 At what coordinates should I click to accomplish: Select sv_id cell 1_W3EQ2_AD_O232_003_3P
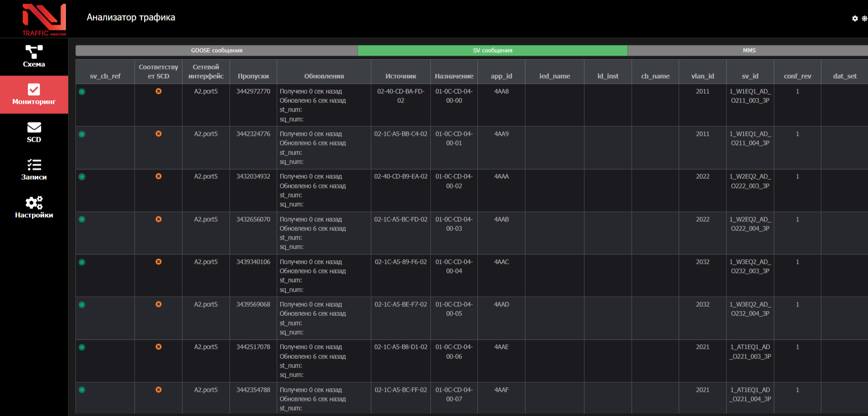pyautogui.click(x=750, y=267)
